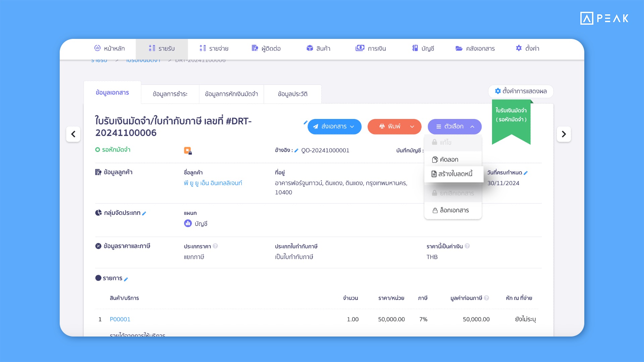Viewport: 644px width, 362px height.
Task: Click the home dashboard icon
Action: (97, 48)
